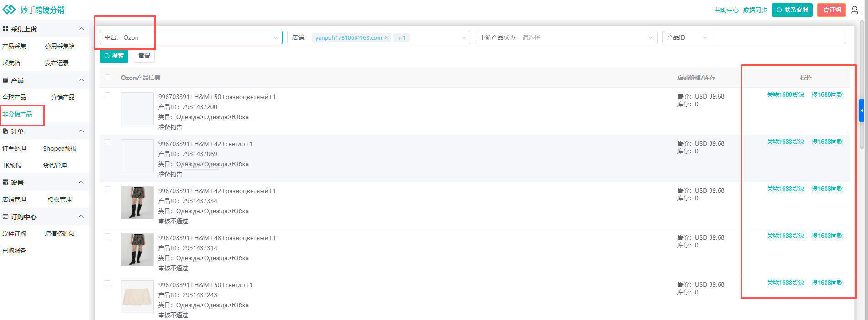Click the 设置 section icon
The image size is (868, 320).
pyautogui.click(x=5, y=182)
